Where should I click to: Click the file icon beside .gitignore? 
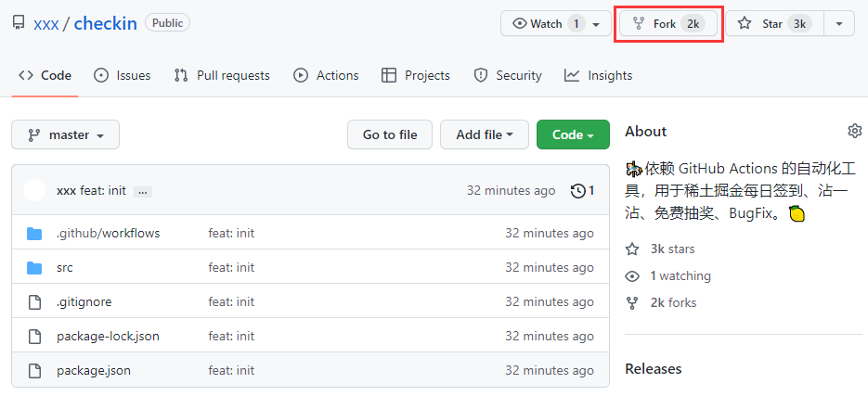(34, 302)
